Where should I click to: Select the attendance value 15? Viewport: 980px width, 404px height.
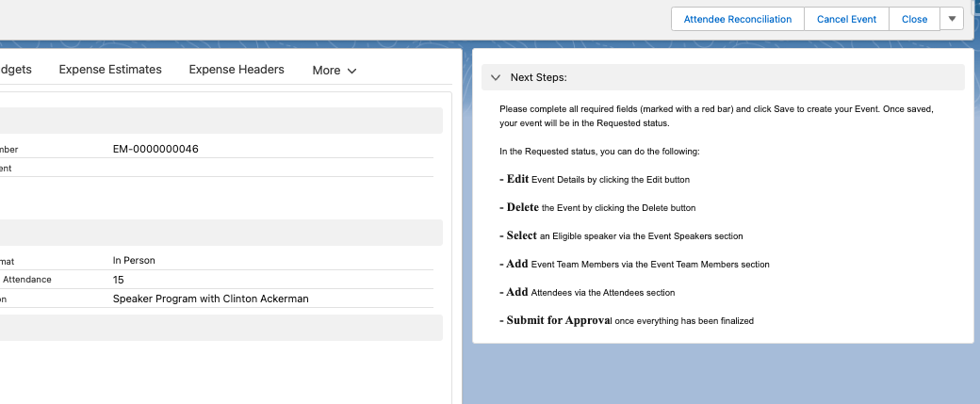(x=119, y=280)
